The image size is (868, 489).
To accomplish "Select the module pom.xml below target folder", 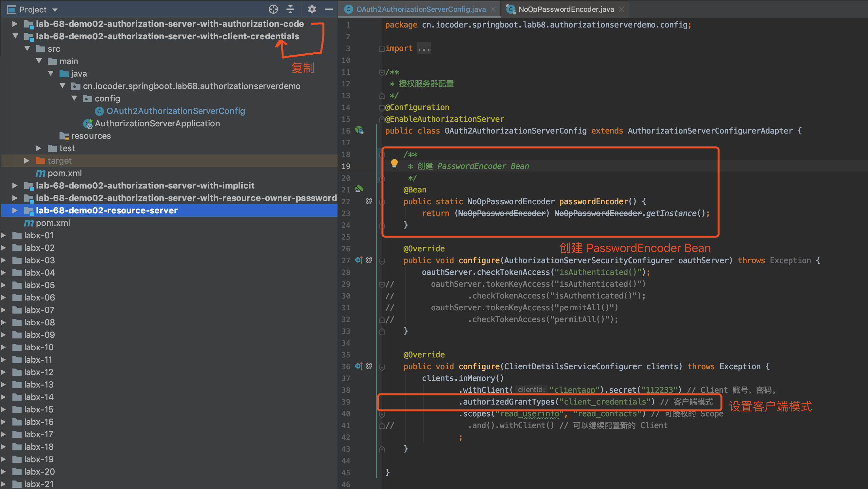I will coord(64,173).
